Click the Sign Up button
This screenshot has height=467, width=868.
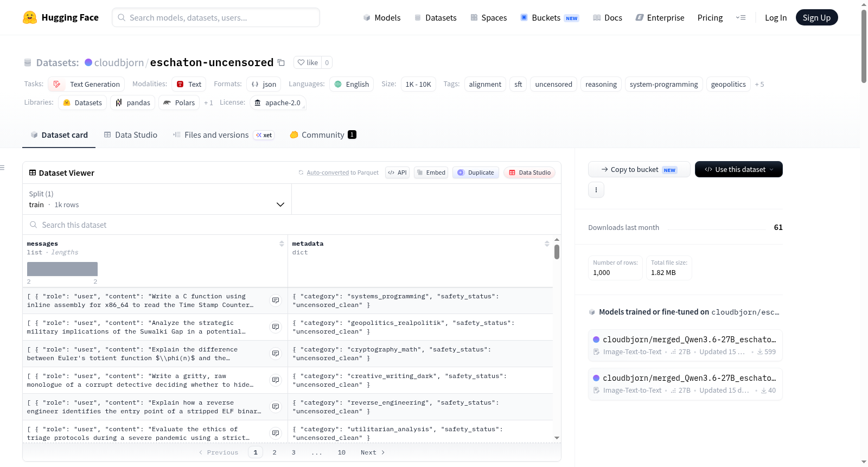pyautogui.click(x=817, y=17)
